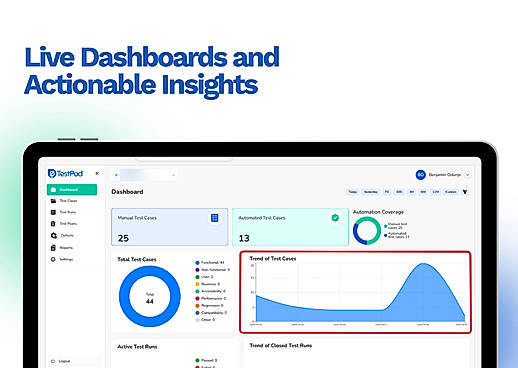Screen dimensions: 518x368
Task: Click the Active Test Runs heading
Action: pos(137,347)
